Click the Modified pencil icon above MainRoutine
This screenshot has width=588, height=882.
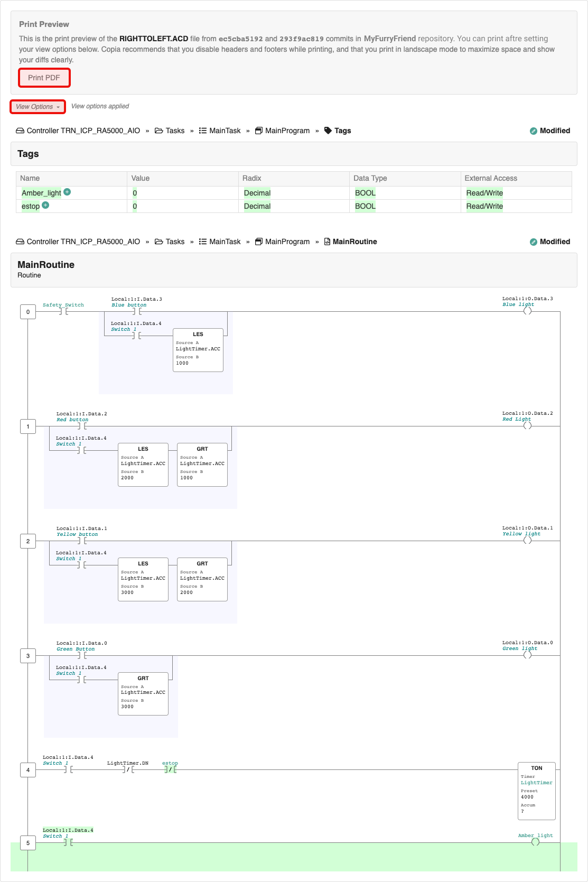pos(534,242)
